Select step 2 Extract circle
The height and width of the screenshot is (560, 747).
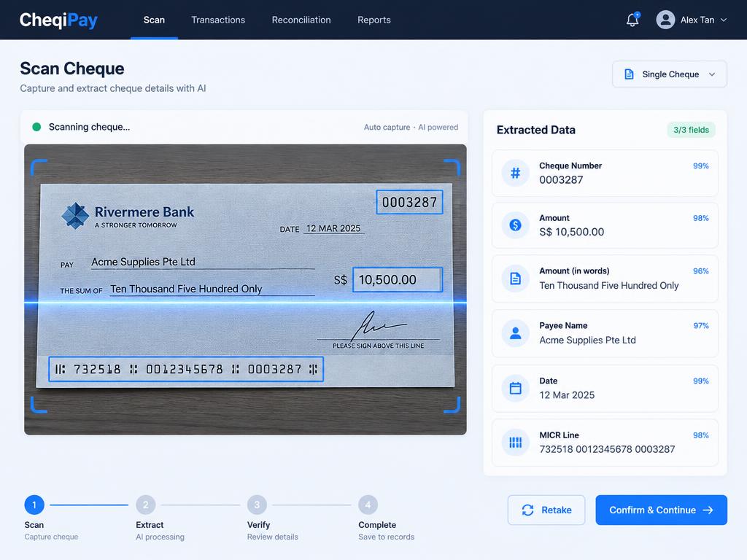(146, 505)
